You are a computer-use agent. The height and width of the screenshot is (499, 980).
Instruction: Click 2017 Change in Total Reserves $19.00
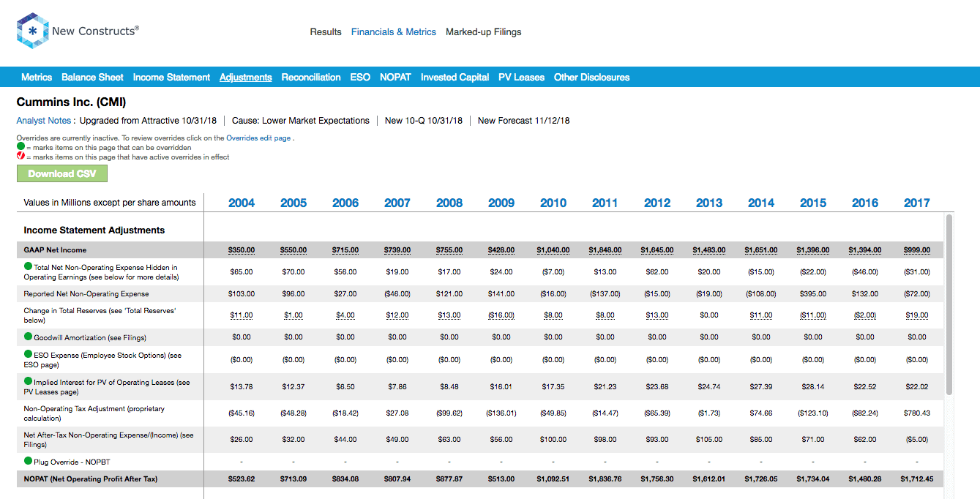coord(917,315)
